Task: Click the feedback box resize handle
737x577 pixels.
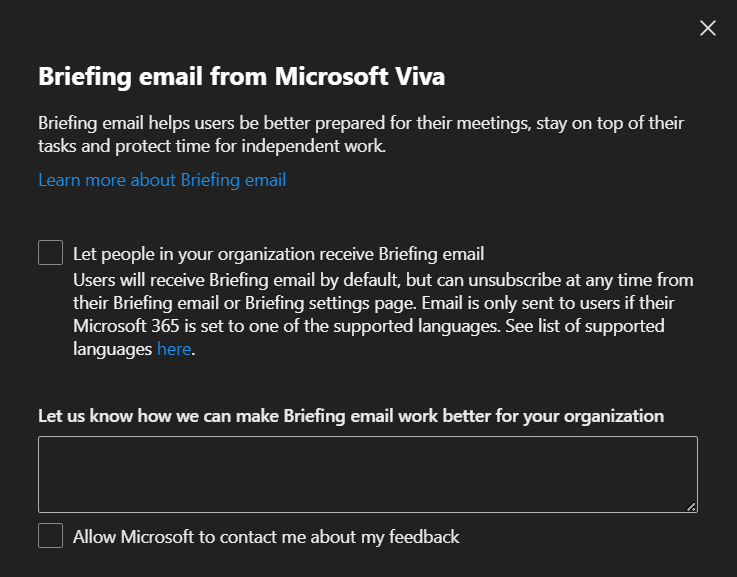Action: pos(691,506)
